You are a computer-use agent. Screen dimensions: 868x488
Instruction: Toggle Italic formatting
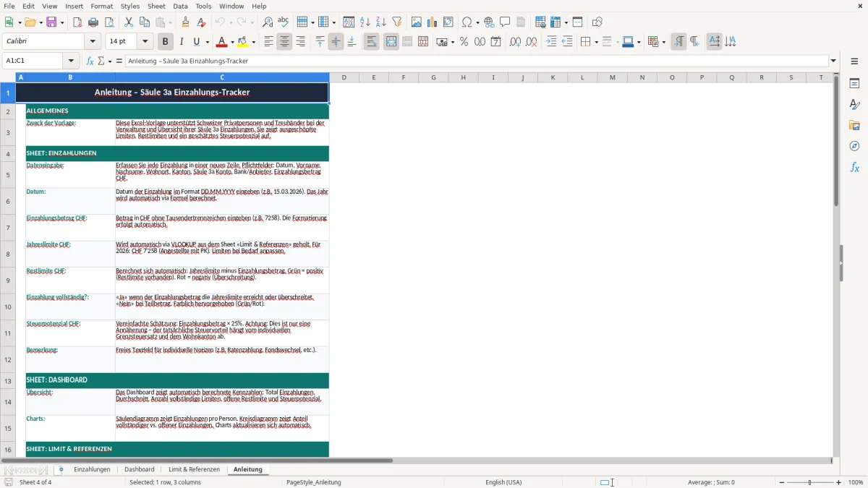pos(181,42)
